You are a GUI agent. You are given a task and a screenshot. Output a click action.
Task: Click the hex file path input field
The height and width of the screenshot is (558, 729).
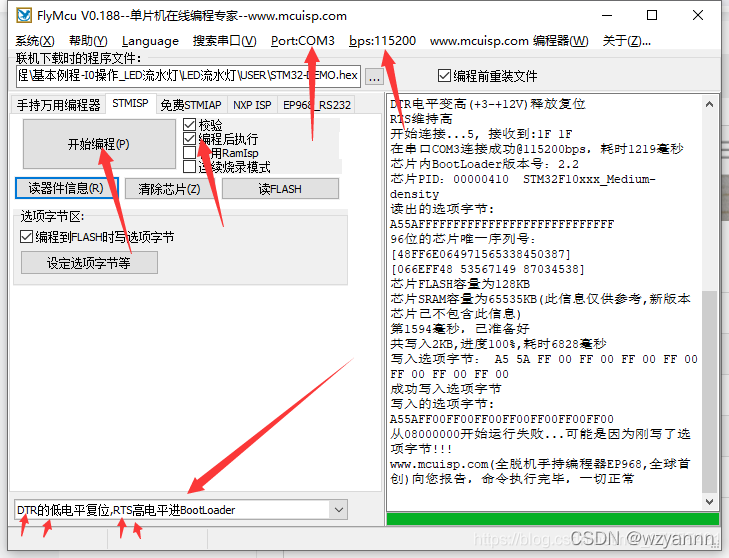(x=188, y=76)
